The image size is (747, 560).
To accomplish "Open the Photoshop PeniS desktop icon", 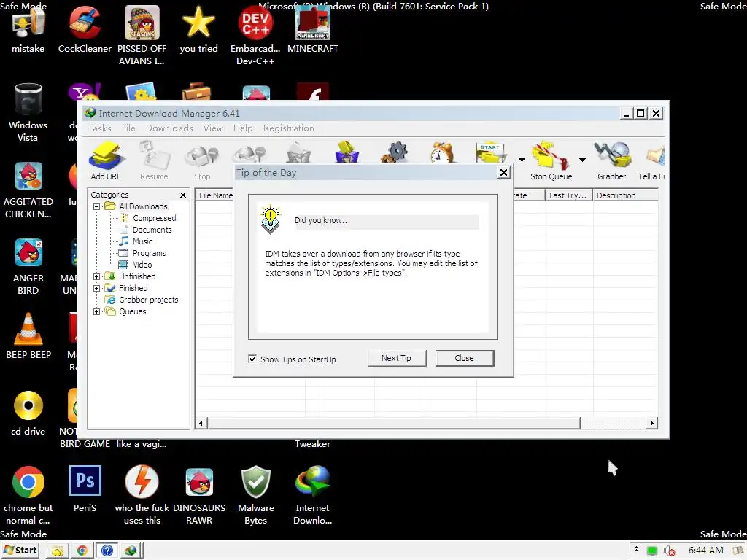I will pyautogui.click(x=85, y=489).
